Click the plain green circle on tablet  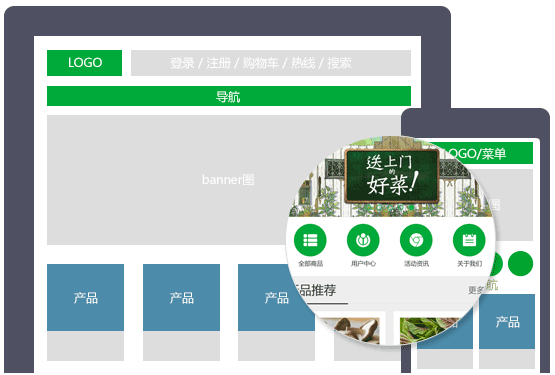(520, 263)
